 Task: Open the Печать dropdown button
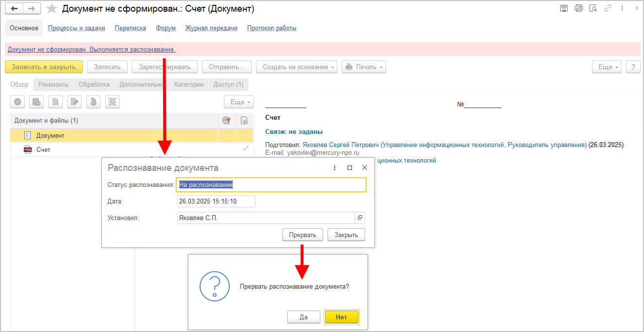point(364,67)
